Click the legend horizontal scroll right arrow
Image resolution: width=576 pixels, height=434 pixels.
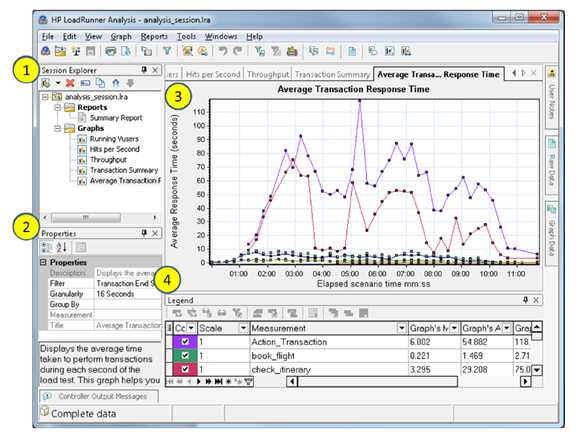(x=526, y=381)
